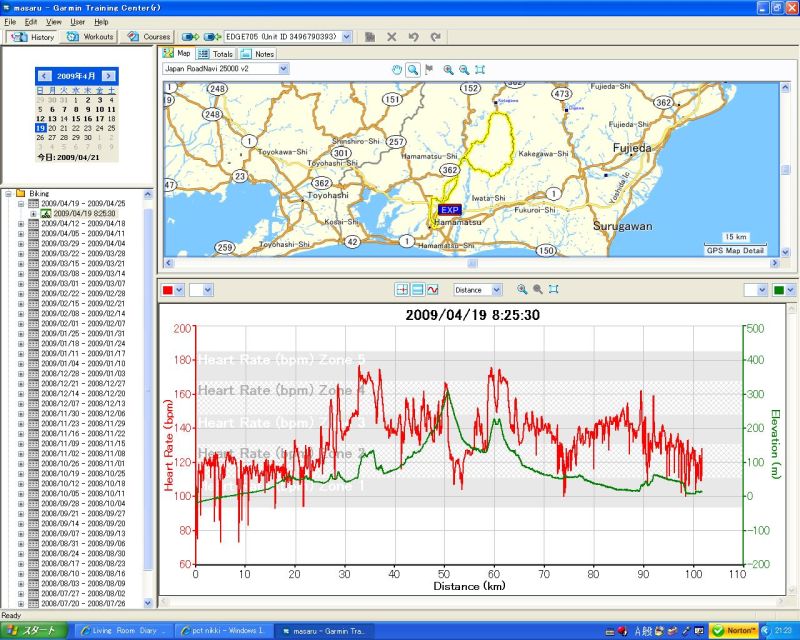Screen dimensions: 800x640
Task: Fit the map to the full route
Action: [480, 69]
